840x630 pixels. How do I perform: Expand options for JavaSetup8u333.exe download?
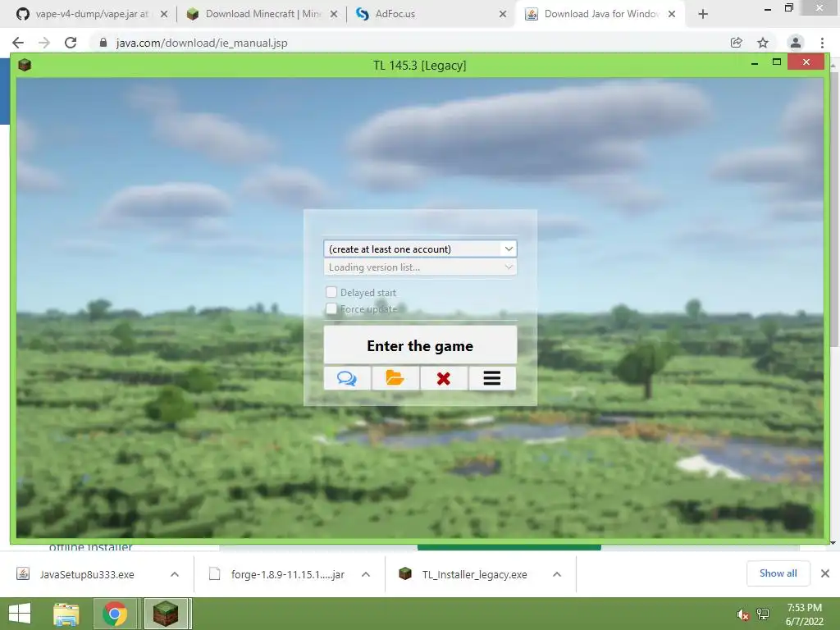point(175,574)
